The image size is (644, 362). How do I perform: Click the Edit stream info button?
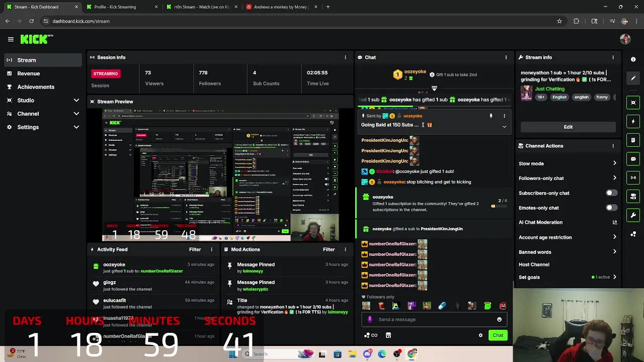(x=568, y=127)
